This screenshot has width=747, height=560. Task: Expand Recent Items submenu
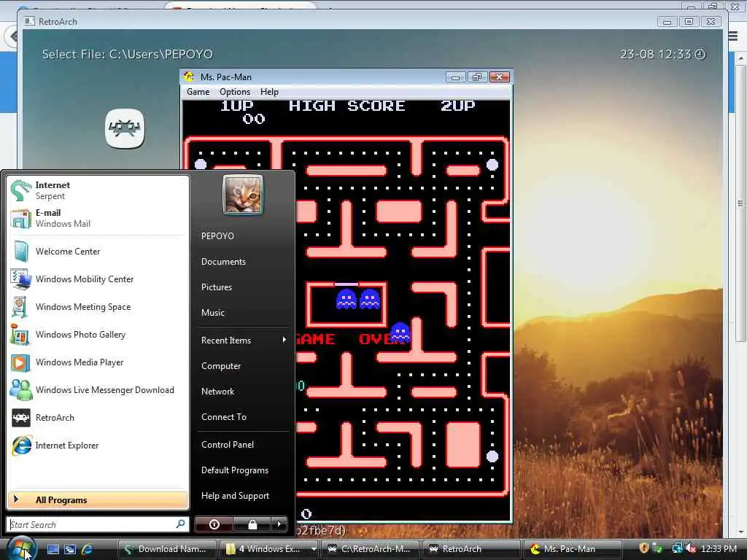pos(243,340)
